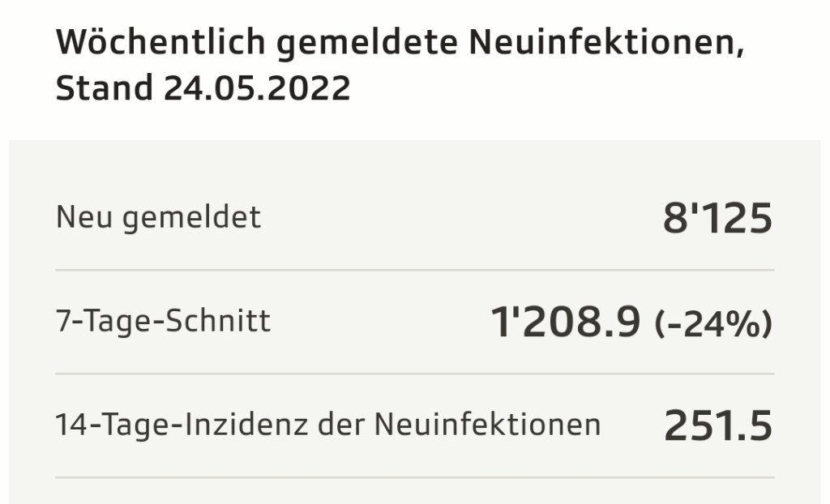Image resolution: width=830 pixels, height=504 pixels.
Task: Click the "Neu gemeldet" label
Action: pyautogui.click(x=159, y=217)
